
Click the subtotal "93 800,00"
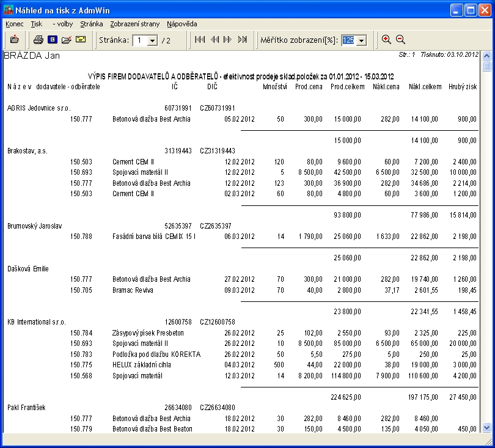click(x=347, y=215)
